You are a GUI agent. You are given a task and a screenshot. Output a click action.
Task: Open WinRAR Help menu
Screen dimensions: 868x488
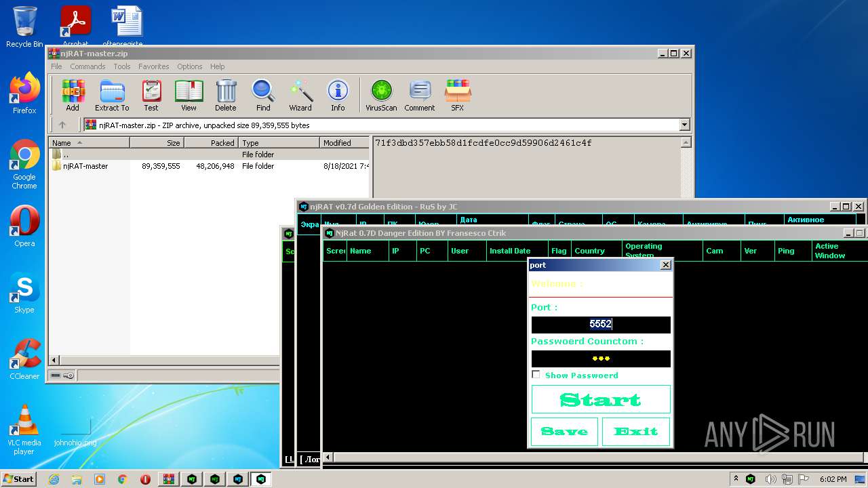click(217, 66)
